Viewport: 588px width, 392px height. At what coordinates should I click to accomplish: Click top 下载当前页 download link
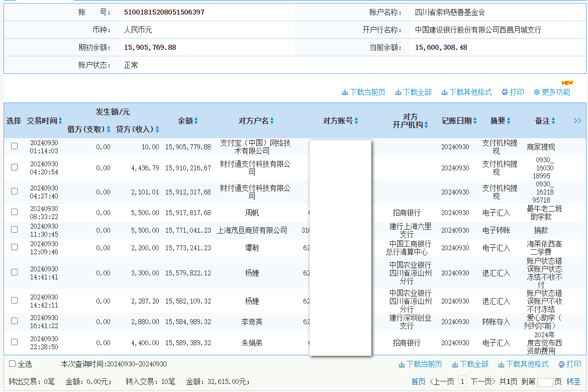(x=363, y=92)
